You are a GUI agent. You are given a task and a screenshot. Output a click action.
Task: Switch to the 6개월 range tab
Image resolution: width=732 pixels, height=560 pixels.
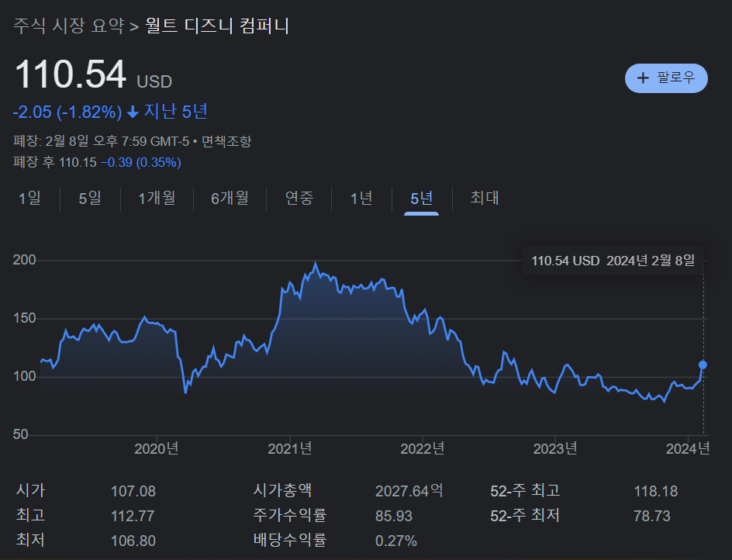point(230,198)
